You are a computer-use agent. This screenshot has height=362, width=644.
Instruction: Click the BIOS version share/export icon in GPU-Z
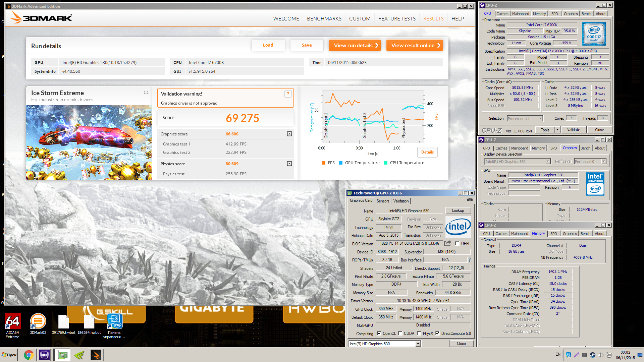click(447, 243)
